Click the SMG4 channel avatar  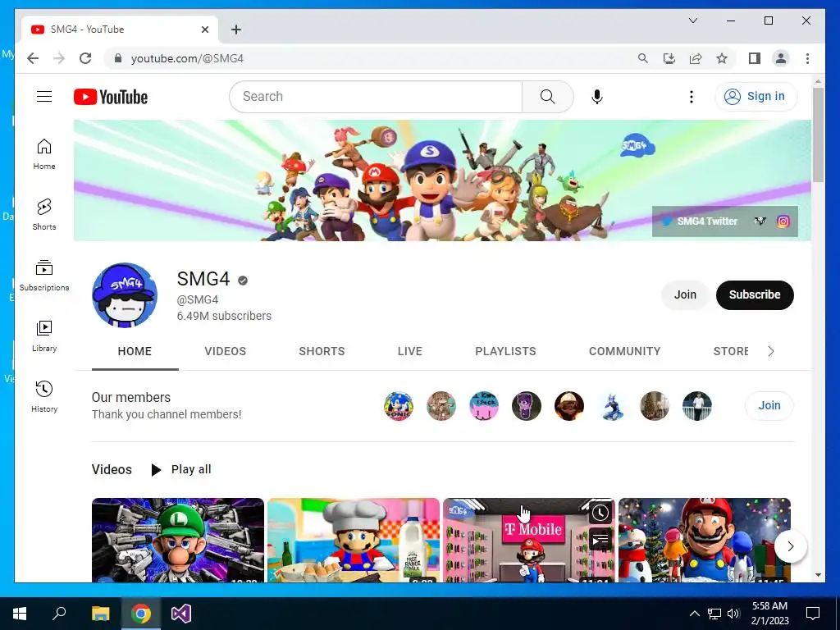tap(125, 294)
